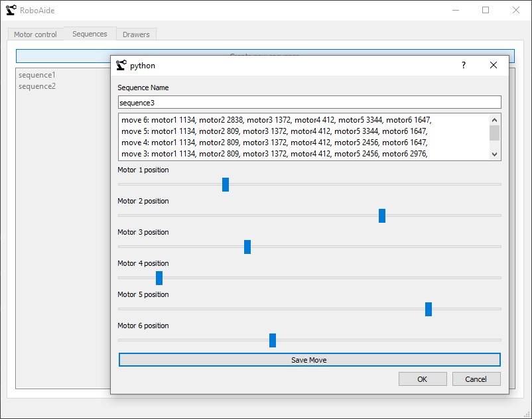
Task: Click the dialog help question mark
Action: 464,65
